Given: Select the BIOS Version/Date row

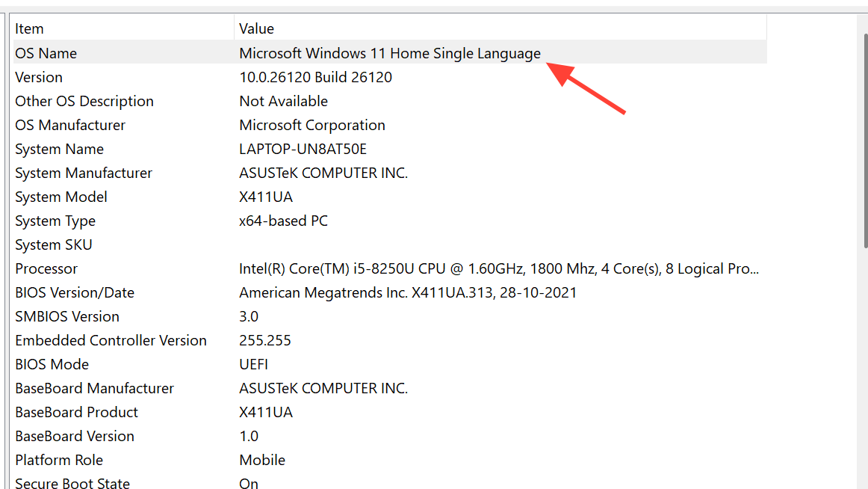Looking at the screenshot, I should point(75,292).
